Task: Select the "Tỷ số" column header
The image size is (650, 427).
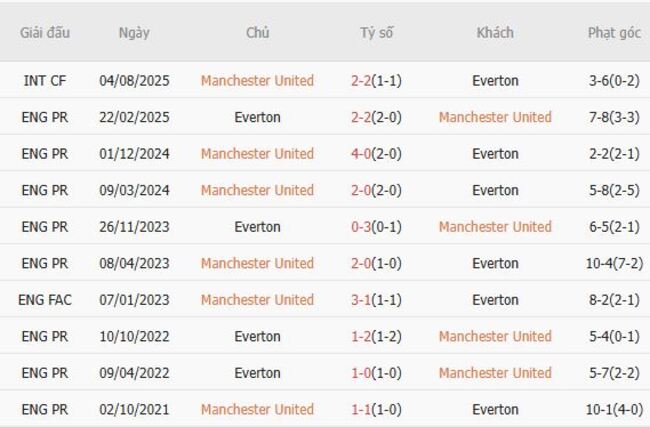Action: pos(377,32)
